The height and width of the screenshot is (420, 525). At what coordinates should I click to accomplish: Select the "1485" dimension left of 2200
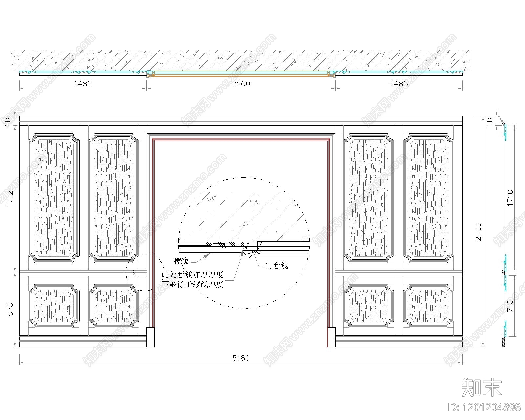coord(83,84)
